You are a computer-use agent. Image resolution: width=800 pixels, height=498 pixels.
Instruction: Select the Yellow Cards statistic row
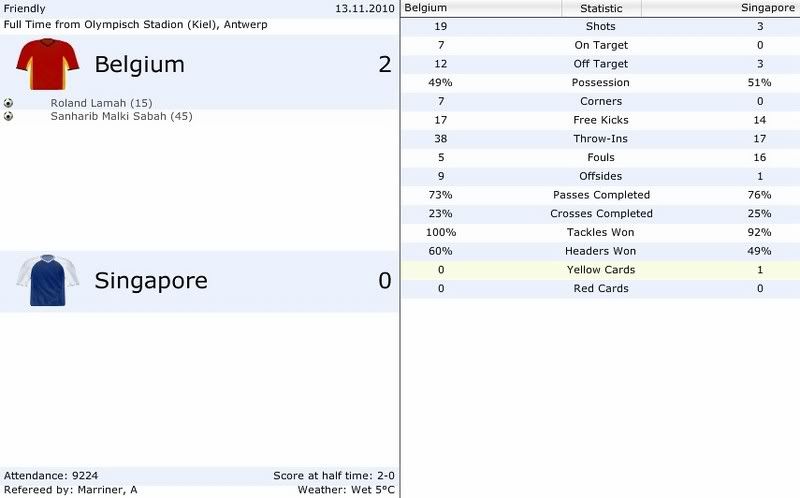tap(601, 270)
